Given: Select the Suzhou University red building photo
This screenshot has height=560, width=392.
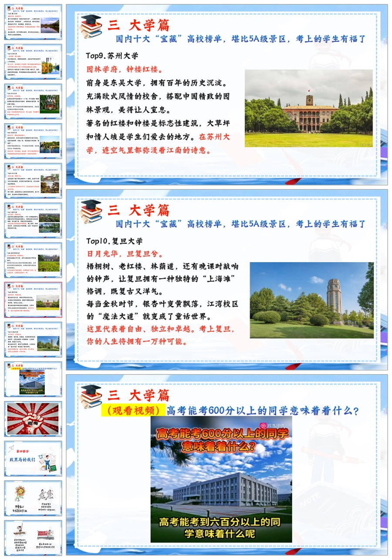Looking at the screenshot, I should coord(308,108).
